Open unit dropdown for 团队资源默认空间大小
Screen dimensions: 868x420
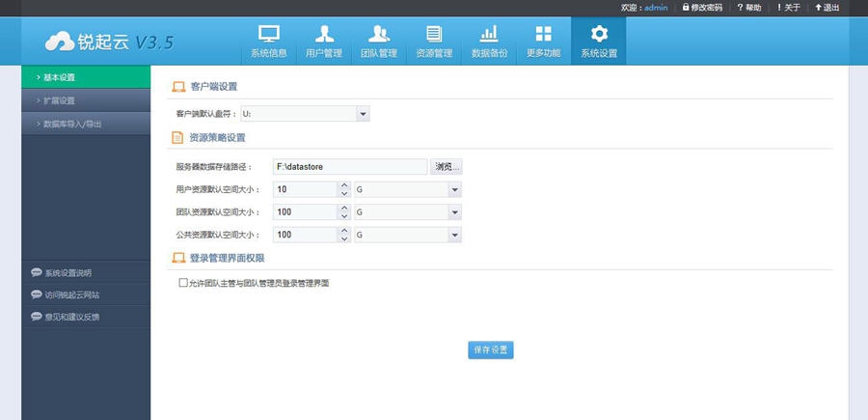tap(454, 211)
